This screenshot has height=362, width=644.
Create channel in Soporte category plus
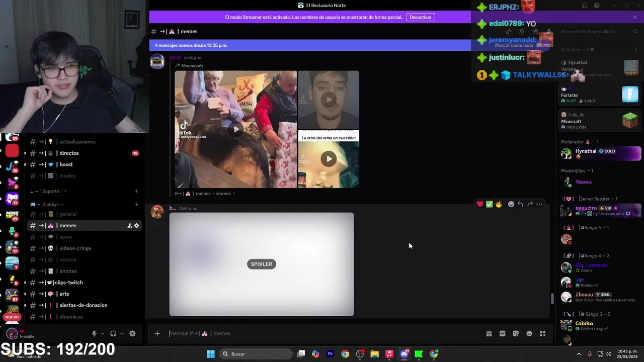point(136,191)
